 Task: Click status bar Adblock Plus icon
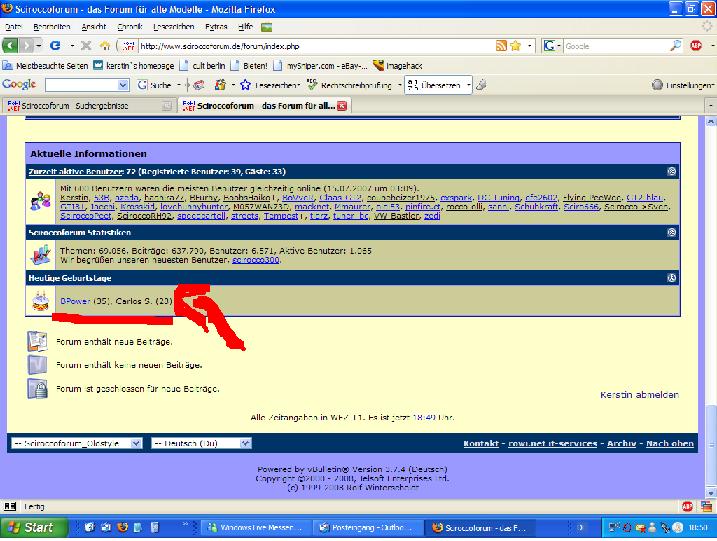click(687, 506)
